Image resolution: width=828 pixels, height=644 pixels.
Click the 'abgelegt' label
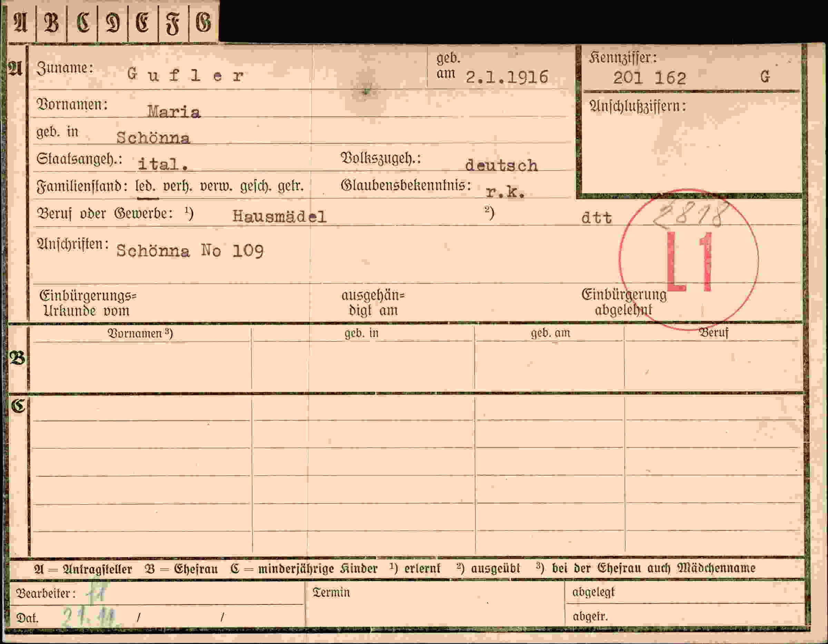click(593, 593)
